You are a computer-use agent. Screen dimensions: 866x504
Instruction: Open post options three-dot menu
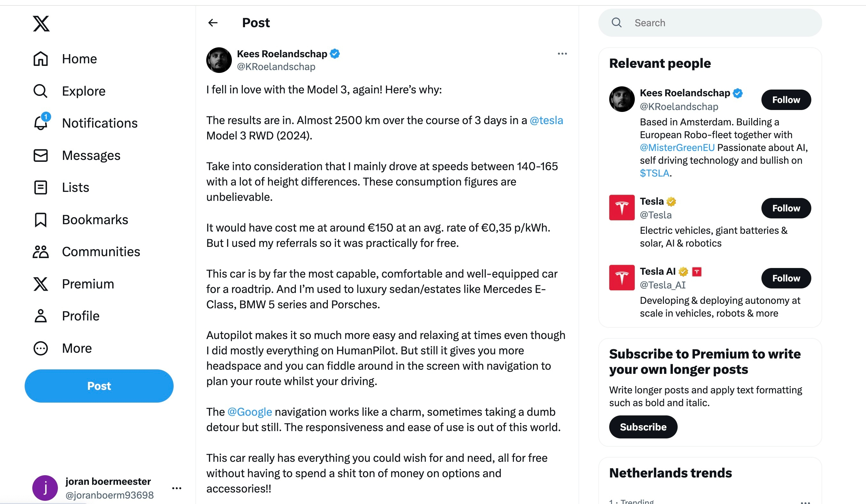click(562, 54)
